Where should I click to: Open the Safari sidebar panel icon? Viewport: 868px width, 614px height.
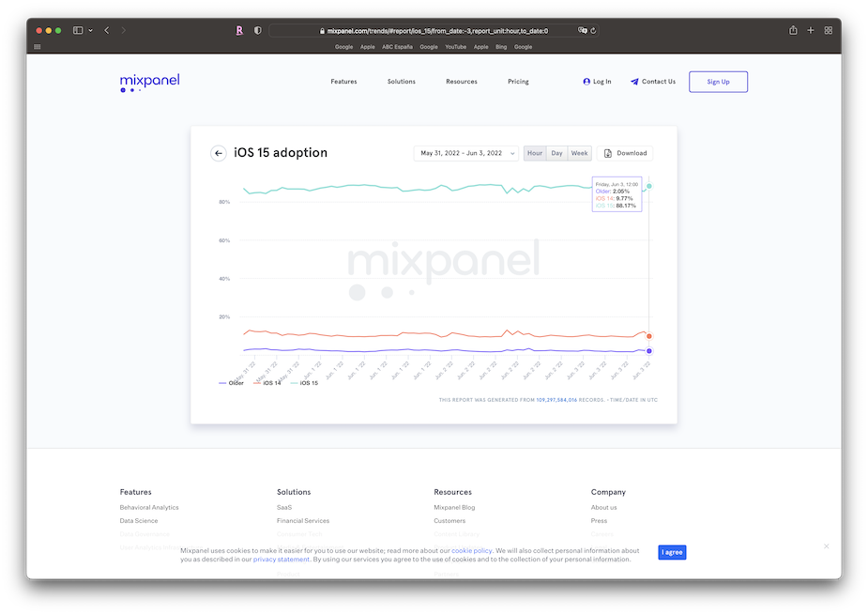click(78, 30)
